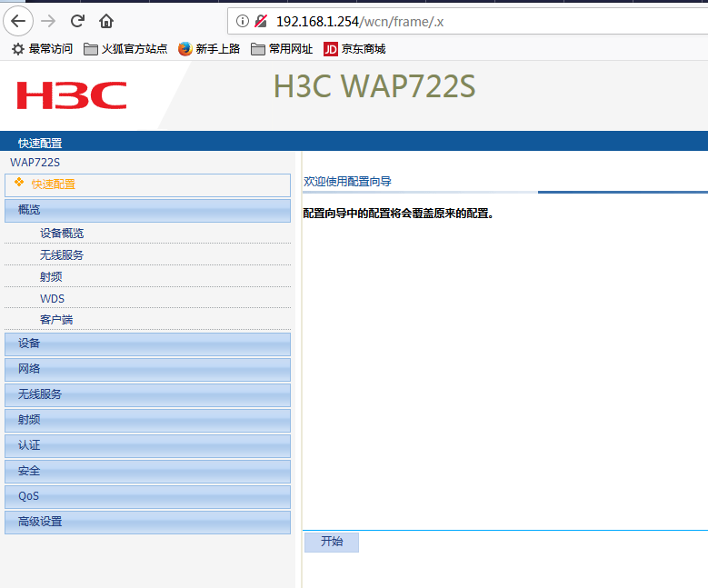Click the H3C WAP722S page title
708x588 pixels.
coord(374,85)
